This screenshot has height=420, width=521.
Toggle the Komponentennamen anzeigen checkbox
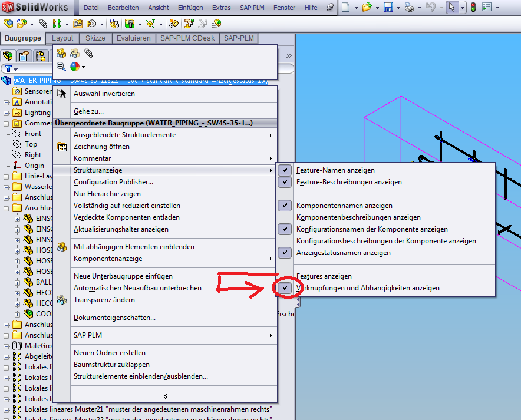click(285, 205)
